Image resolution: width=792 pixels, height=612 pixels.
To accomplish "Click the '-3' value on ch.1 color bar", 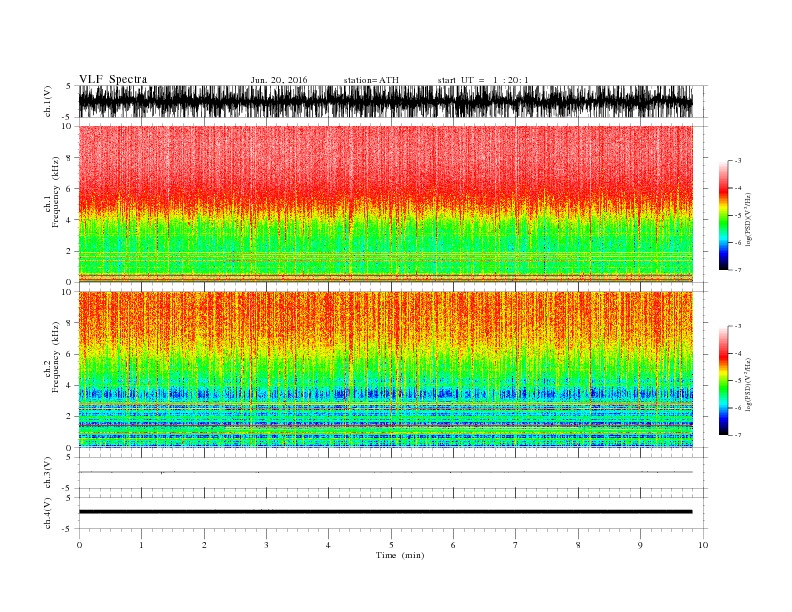I will 737,161.
